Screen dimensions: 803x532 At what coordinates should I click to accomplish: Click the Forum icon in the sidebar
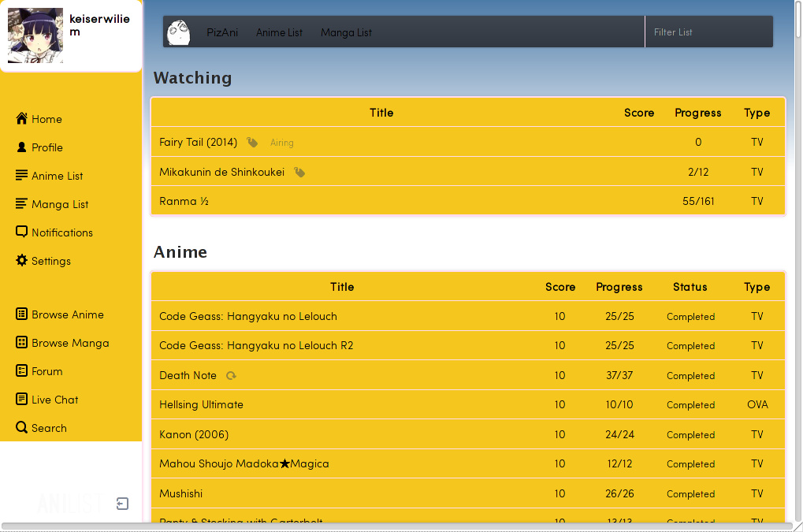point(21,370)
